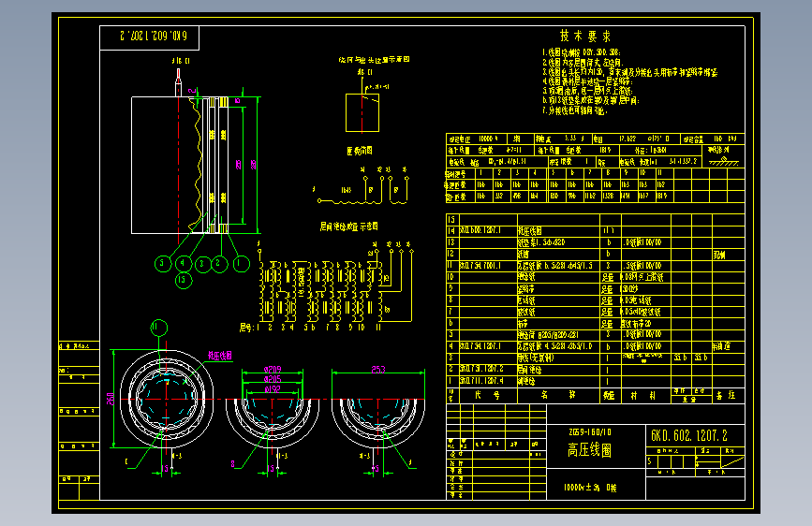Click the 'Ø192' dimension text
Image resolution: width=812 pixels, height=526 pixels.
pos(273,388)
